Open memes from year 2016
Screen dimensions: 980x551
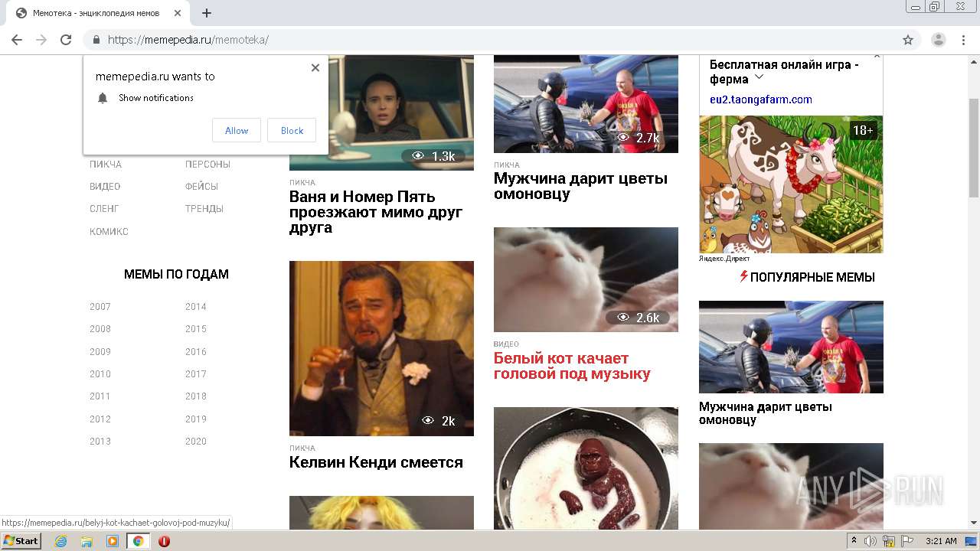tap(196, 352)
